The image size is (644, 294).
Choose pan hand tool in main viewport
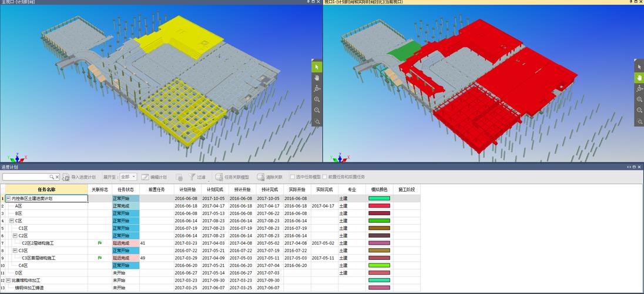(317, 78)
